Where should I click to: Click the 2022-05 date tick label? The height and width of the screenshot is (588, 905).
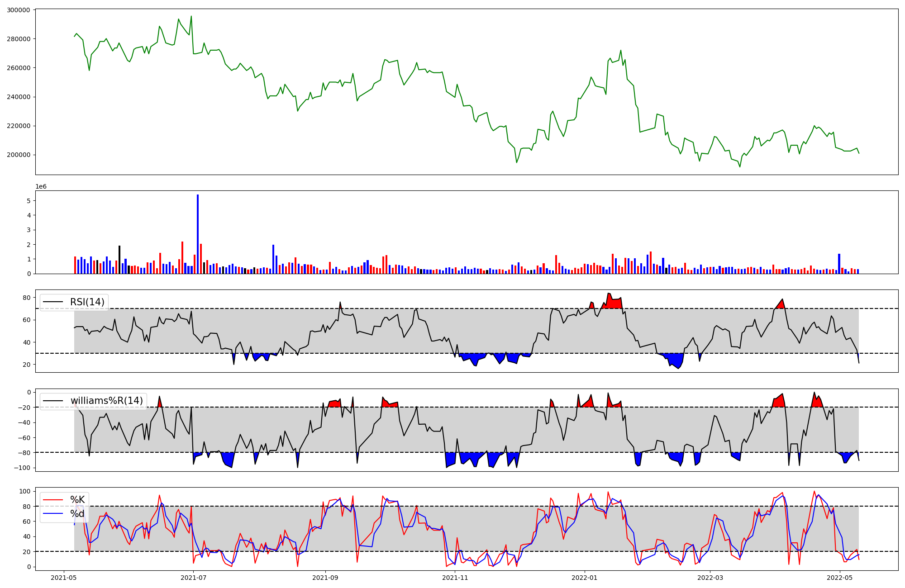(840, 578)
